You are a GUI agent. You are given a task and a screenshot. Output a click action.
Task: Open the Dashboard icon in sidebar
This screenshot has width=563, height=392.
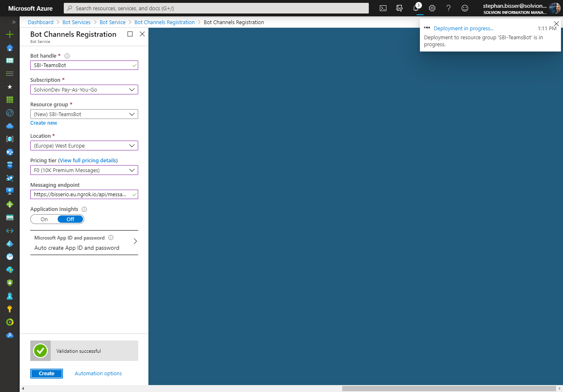click(x=10, y=60)
